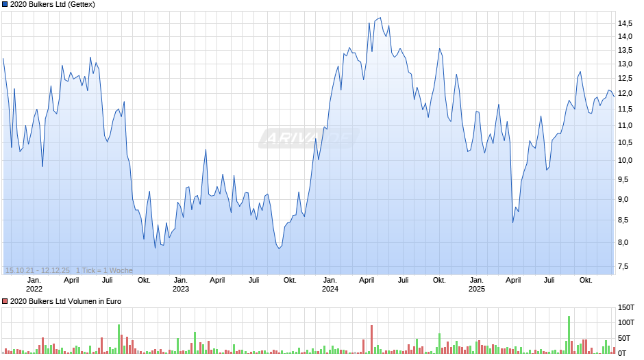The width and height of the screenshot is (644, 360).
Task: Click the 13,5 price axis label
Action: pyautogui.click(x=625, y=51)
